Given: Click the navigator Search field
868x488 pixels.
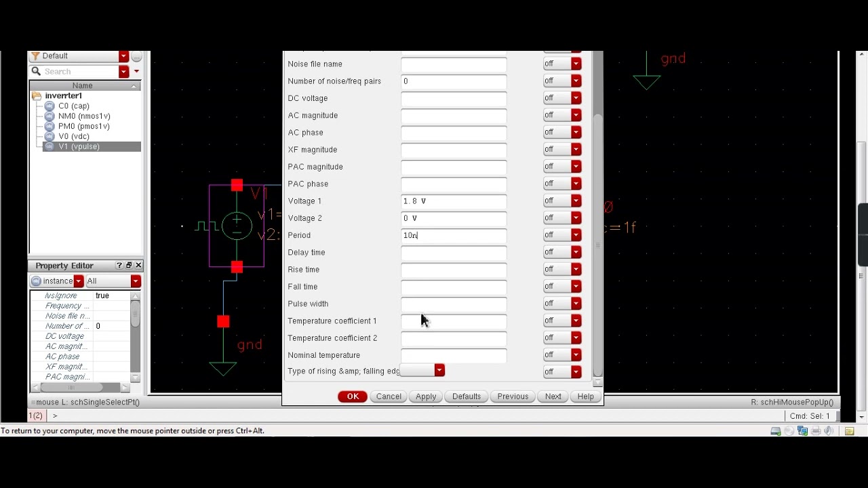Looking at the screenshot, I should pyautogui.click(x=81, y=71).
